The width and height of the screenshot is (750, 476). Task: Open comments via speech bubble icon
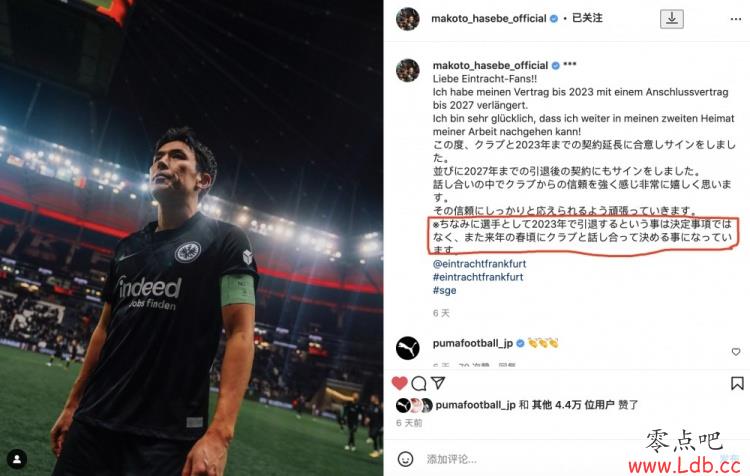click(x=419, y=383)
